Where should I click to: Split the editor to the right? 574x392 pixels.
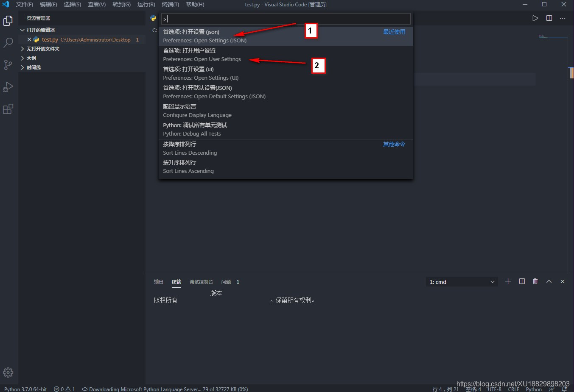click(x=549, y=18)
